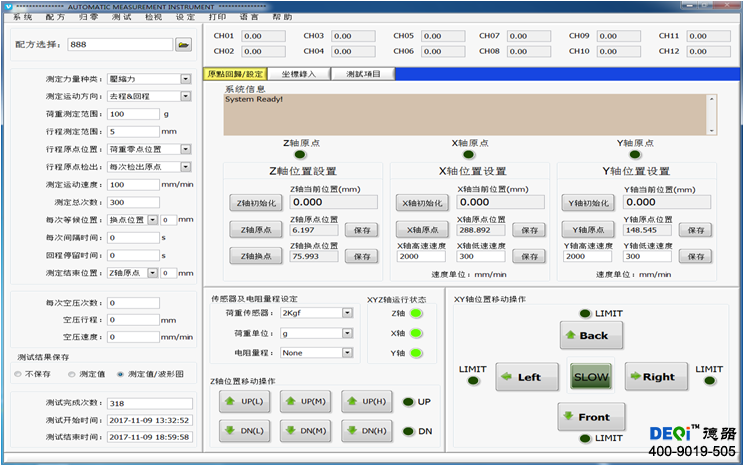Select 测定值 result save option
The image size is (744, 466).
coord(72,374)
